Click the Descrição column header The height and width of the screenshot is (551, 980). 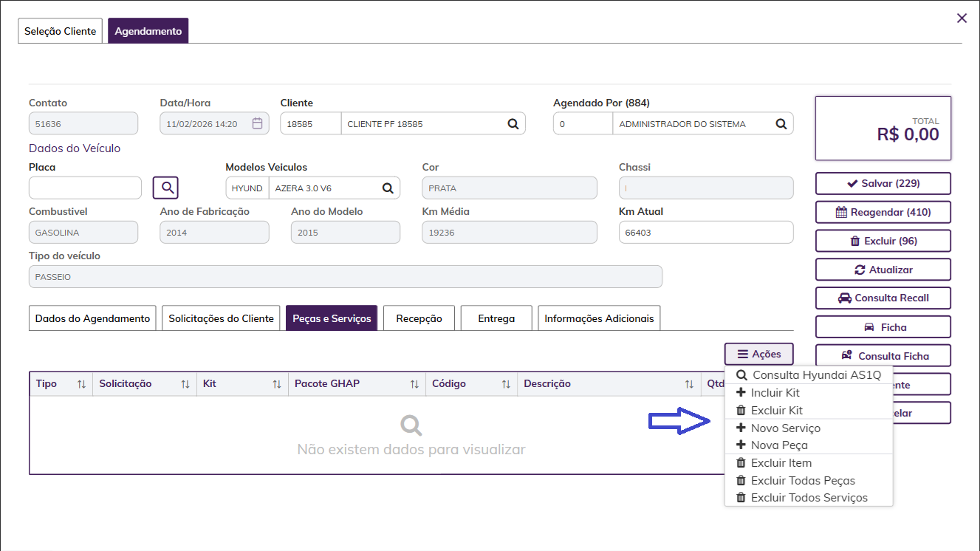click(609, 384)
